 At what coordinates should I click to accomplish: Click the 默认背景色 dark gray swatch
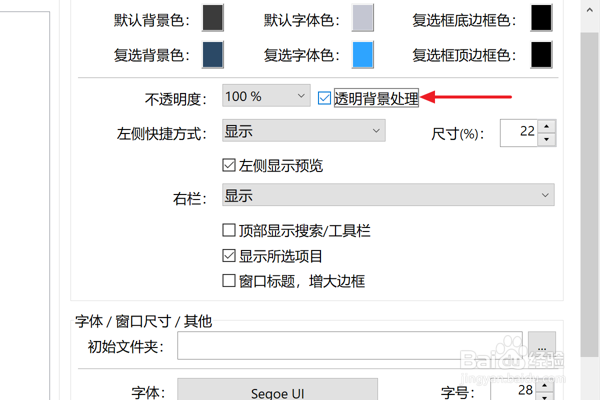pos(213,18)
